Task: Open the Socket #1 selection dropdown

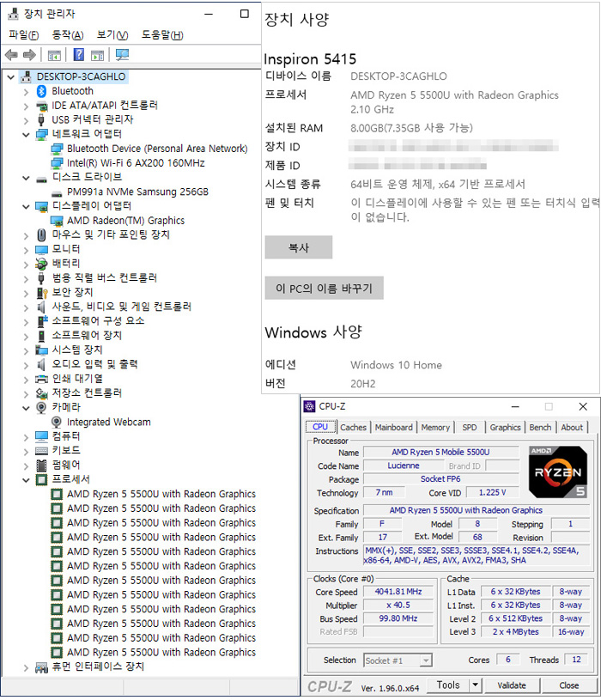Action: pyautogui.click(x=426, y=660)
